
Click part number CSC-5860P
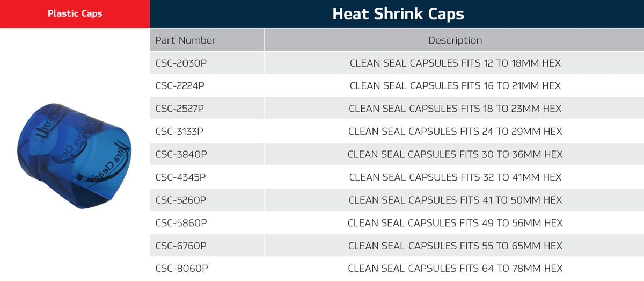(x=181, y=223)
